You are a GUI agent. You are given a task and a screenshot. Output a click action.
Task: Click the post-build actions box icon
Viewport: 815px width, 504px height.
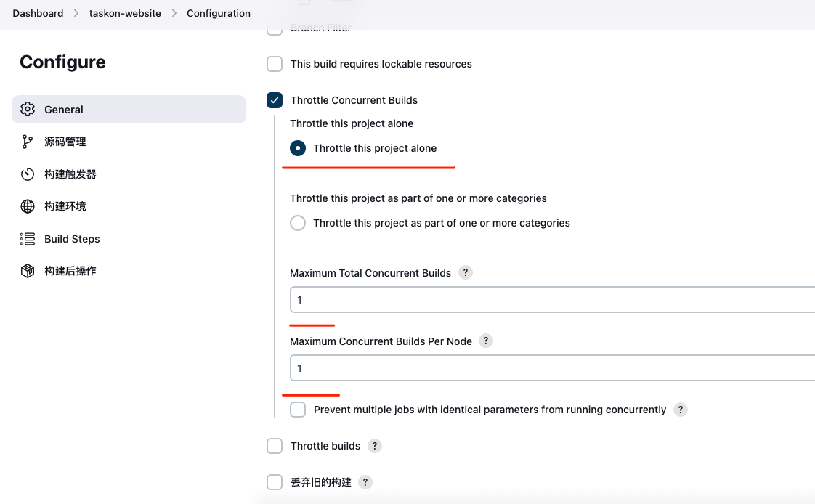[x=28, y=271]
